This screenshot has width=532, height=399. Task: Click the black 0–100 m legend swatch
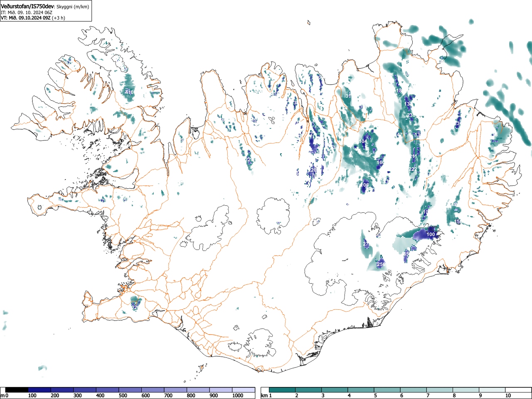point(17,390)
